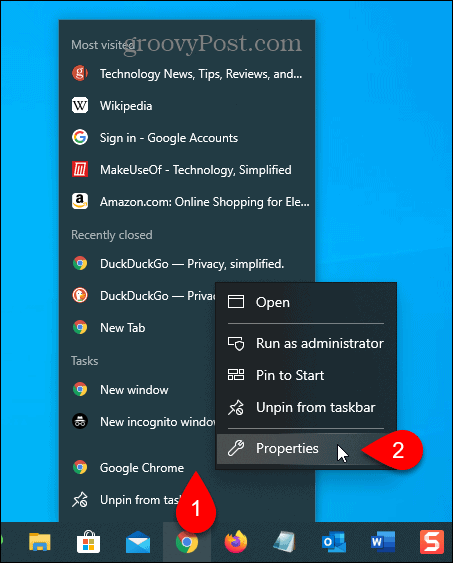Screen dimensions: 453x563
Task: Open the notepad app on the taskbar
Action: [x=285, y=542]
